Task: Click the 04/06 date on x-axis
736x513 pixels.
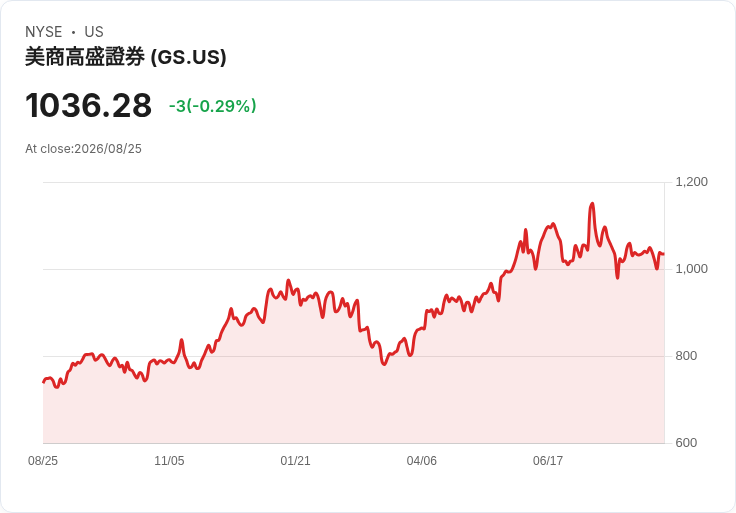Action: [422, 460]
